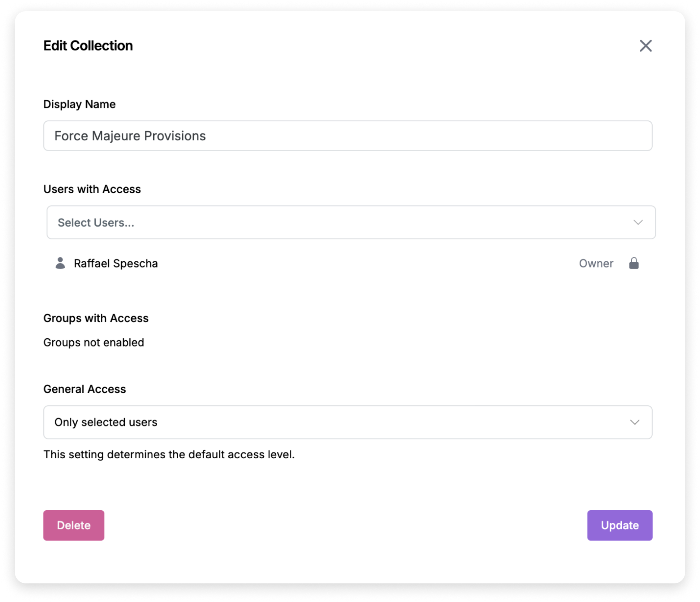Click the default access level hint text

(169, 454)
